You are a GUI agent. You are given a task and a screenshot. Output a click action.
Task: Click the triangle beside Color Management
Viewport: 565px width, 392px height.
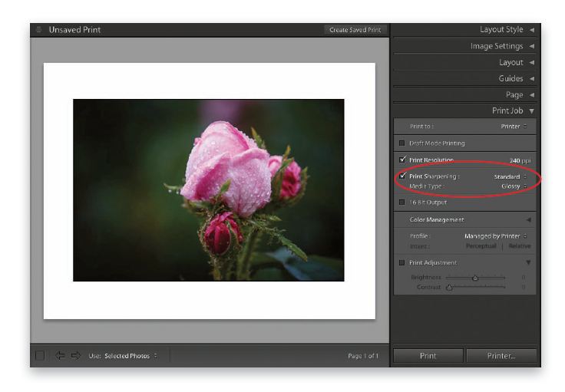point(528,220)
